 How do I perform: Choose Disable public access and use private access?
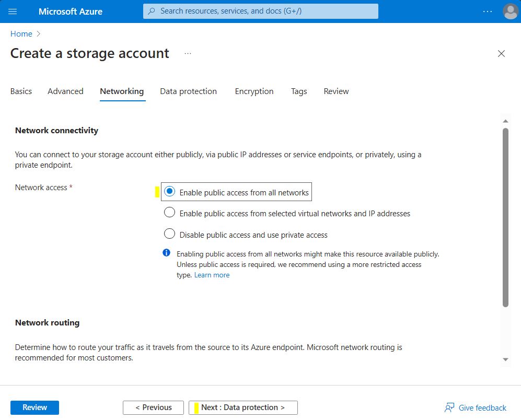point(169,234)
